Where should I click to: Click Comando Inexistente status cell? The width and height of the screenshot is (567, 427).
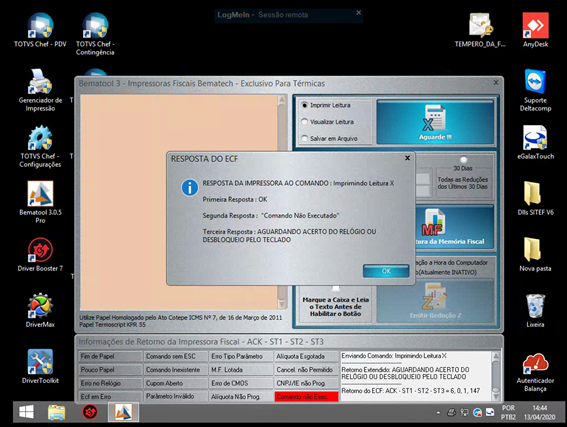tap(176, 370)
